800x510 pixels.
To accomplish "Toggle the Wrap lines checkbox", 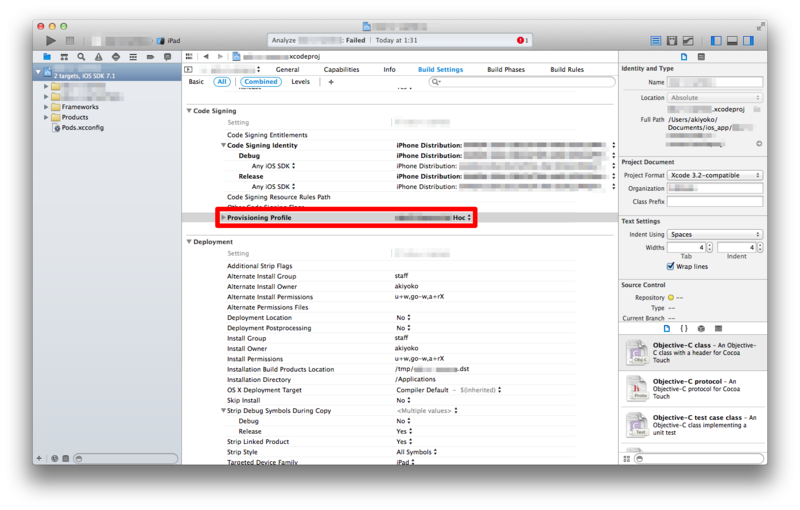I will coord(670,266).
